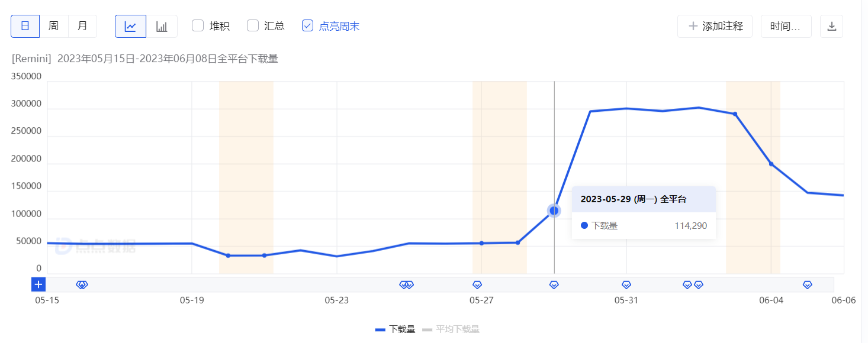This screenshot has height=343, width=868.
Task: Click the blue plus zoom control on the timeline
Action: coord(38,284)
